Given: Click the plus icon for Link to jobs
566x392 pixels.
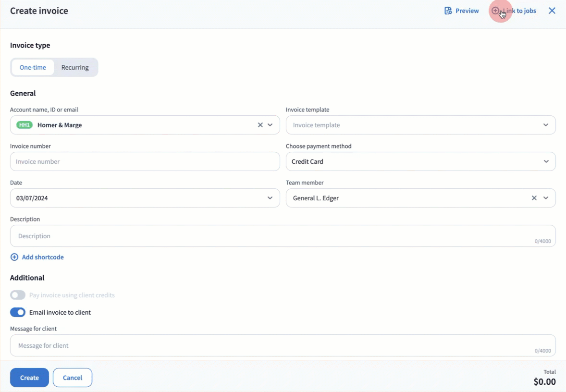Looking at the screenshot, I should pyautogui.click(x=495, y=11).
